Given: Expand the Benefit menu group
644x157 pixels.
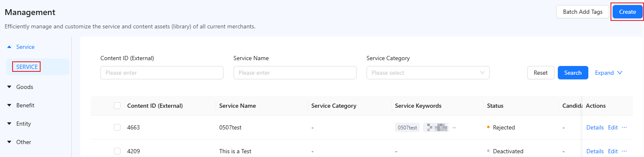Looking at the screenshot, I should coord(9,105).
